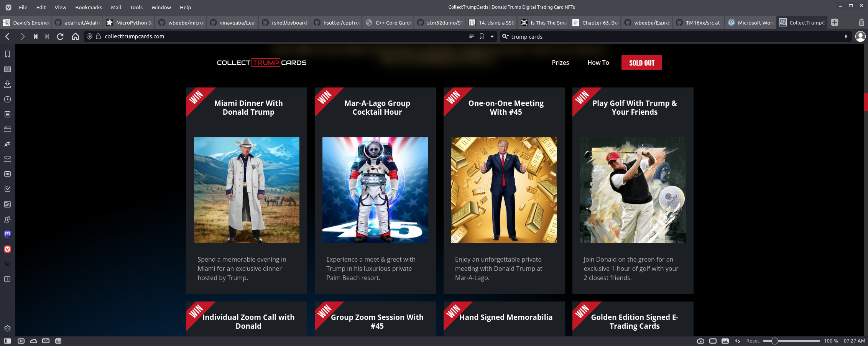The width and height of the screenshot is (868, 346).
Task: Open the Calendar panel in the sidebar
Action: [x=7, y=174]
